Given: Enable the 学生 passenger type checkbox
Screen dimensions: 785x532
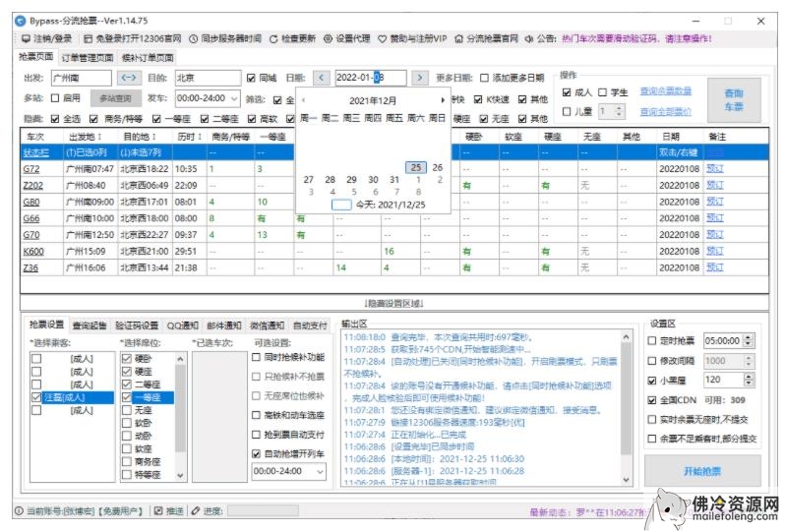Looking at the screenshot, I should (602, 92).
